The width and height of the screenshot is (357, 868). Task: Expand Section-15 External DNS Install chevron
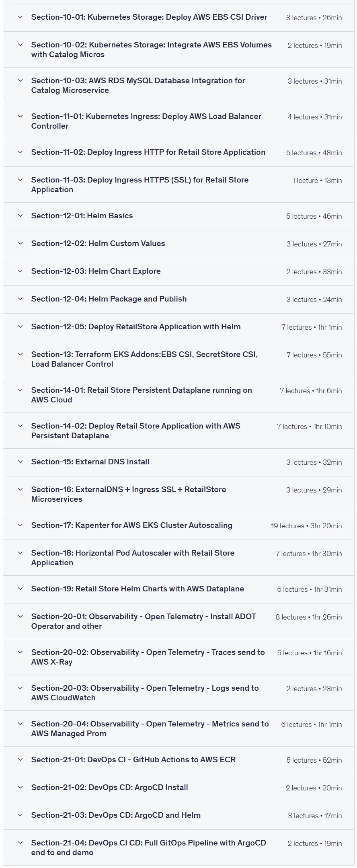20,462
